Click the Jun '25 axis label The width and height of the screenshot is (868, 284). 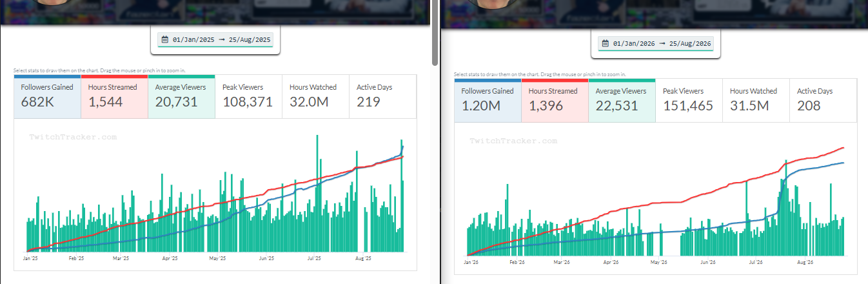[267, 258]
